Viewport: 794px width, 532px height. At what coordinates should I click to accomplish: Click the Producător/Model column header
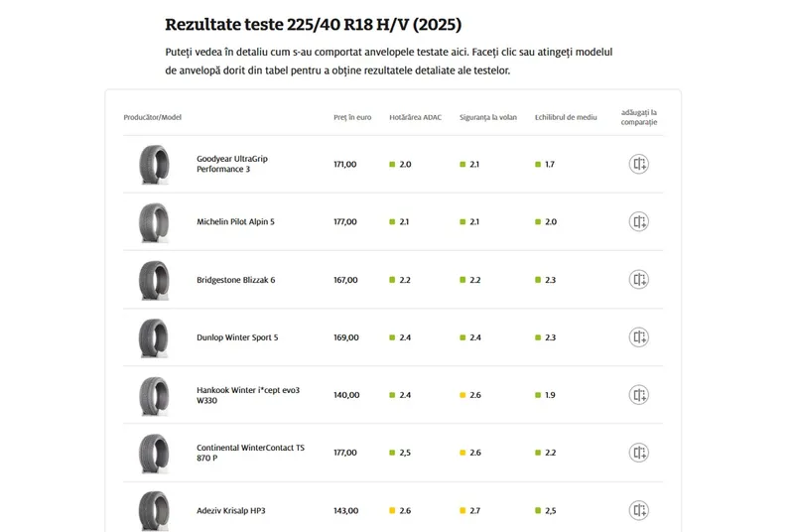click(152, 117)
